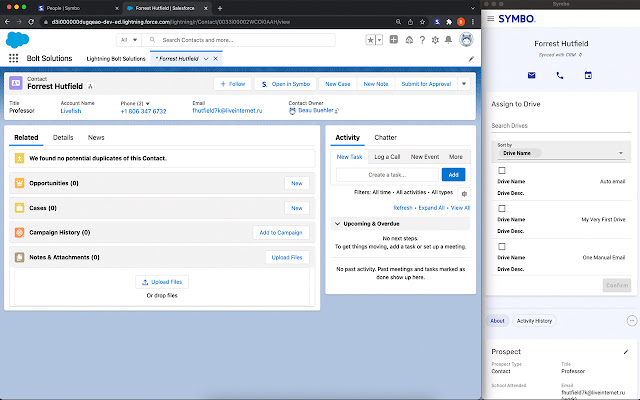640x400 pixels.
Task: Open the Symbo more options ellipsis
Action: click(x=631, y=321)
